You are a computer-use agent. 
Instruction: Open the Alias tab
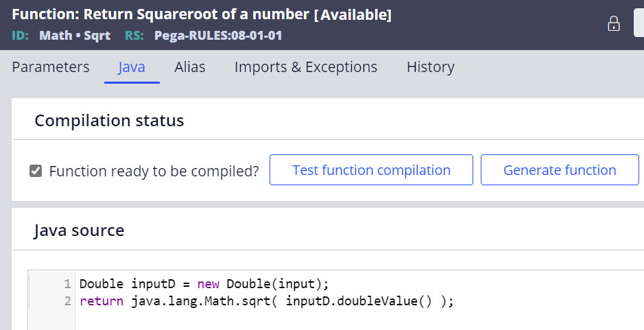pyautogui.click(x=190, y=67)
